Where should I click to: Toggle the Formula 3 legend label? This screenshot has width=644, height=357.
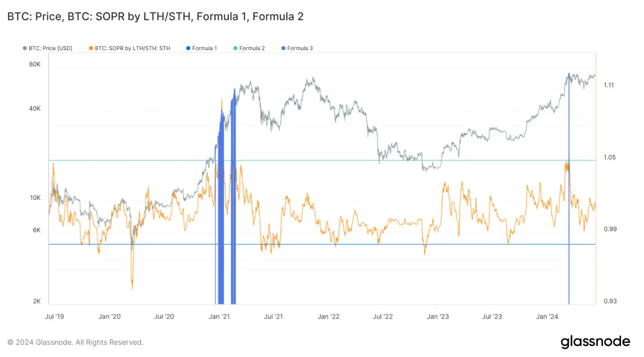[300, 48]
